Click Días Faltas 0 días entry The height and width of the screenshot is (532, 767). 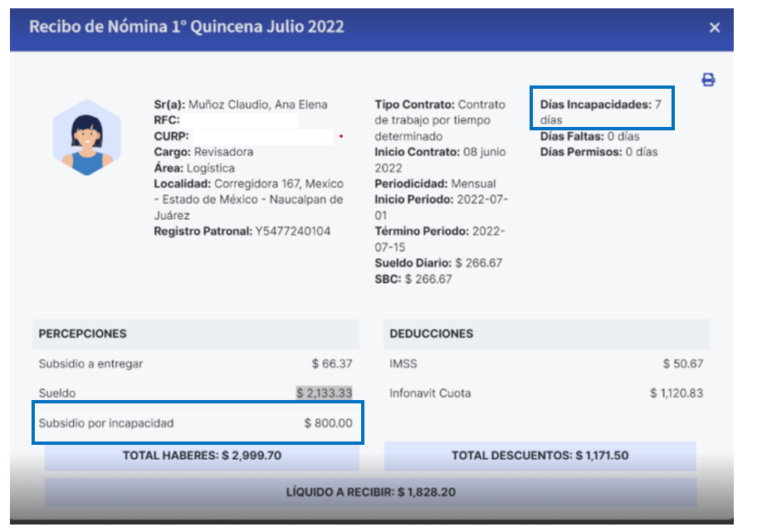pos(589,136)
